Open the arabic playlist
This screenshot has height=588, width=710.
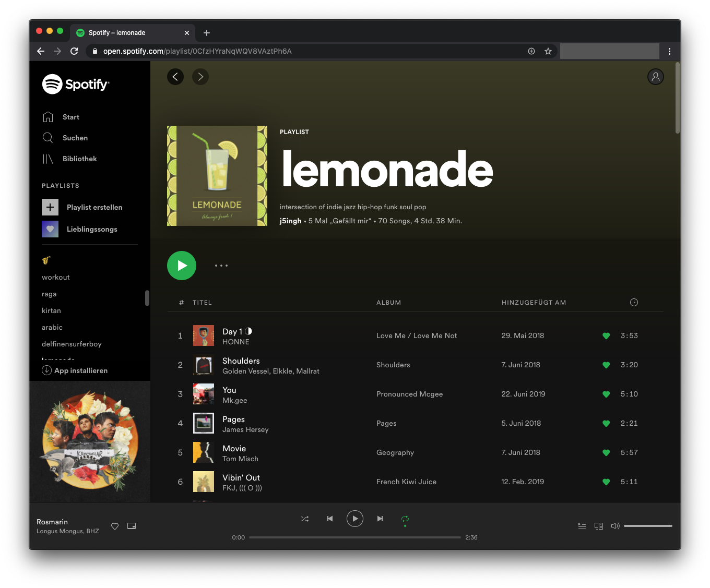coord(52,327)
